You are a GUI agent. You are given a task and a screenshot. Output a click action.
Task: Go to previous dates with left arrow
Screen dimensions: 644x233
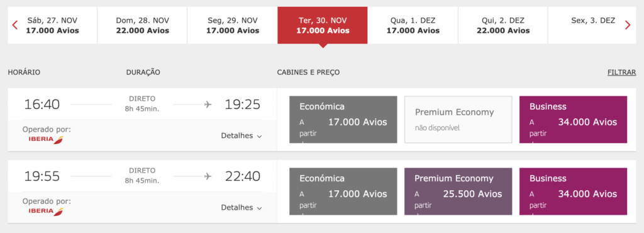(x=15, y=25)
